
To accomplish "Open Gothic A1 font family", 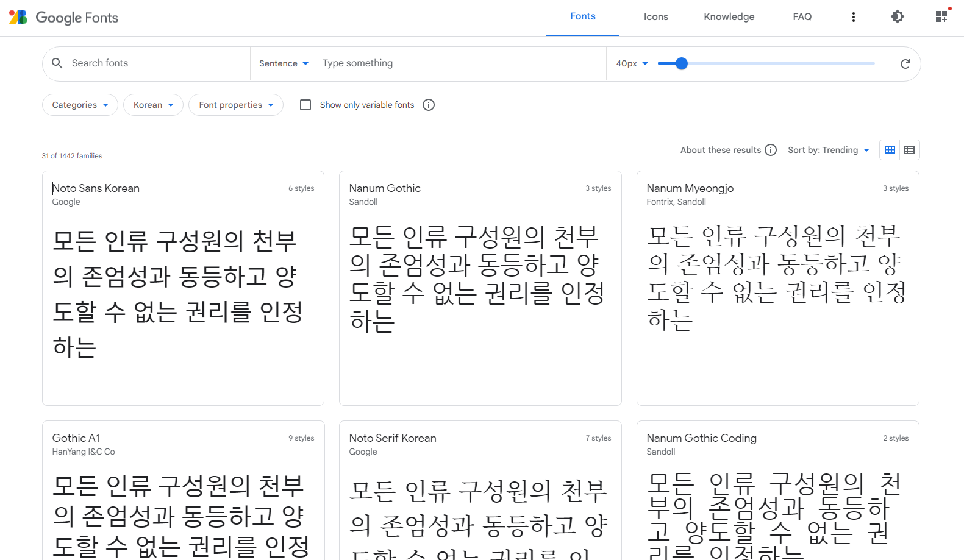I will 76,438.
